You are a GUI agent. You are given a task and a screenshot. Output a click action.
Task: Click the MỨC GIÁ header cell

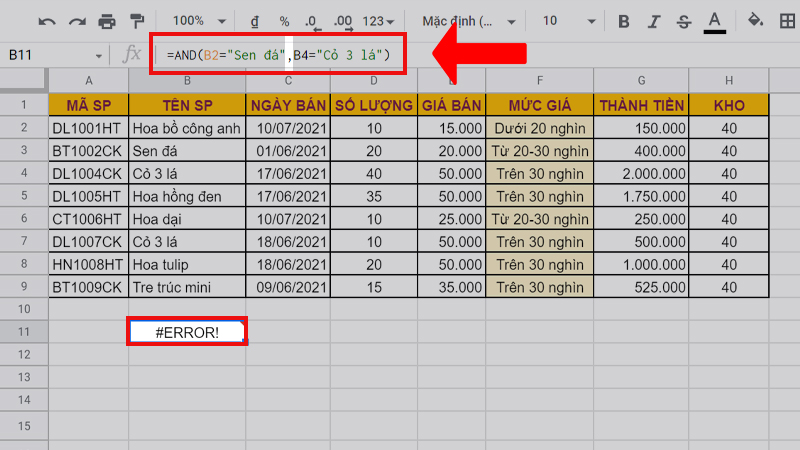click(x=540, y=105)
